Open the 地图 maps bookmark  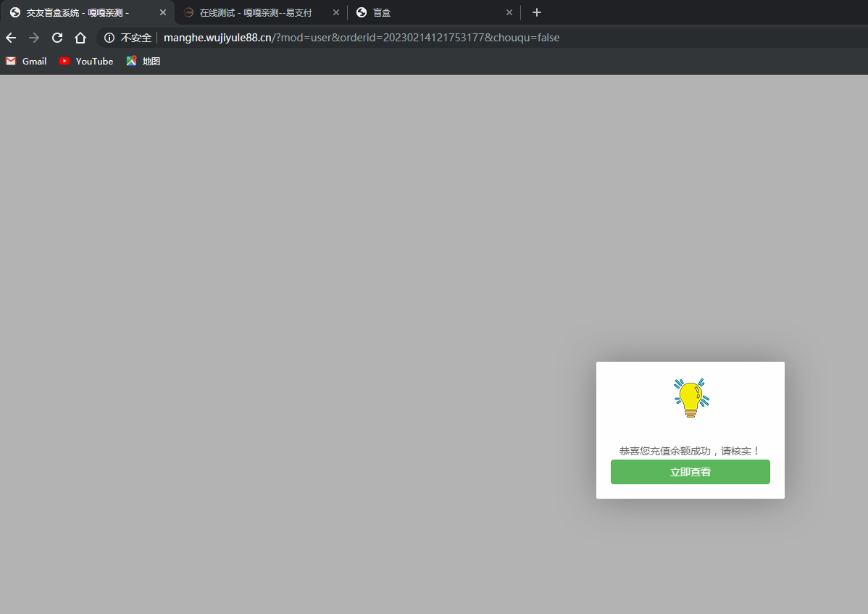pyautogui.click(x=143, y=62)
